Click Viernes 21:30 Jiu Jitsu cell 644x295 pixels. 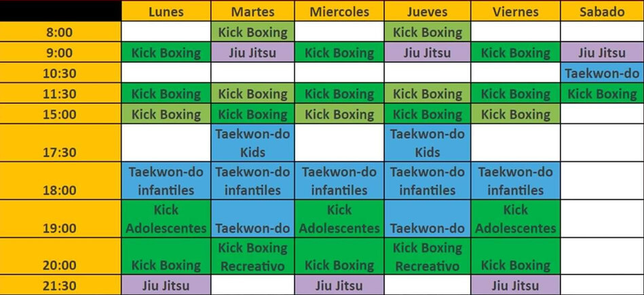(x=516, y=285)
